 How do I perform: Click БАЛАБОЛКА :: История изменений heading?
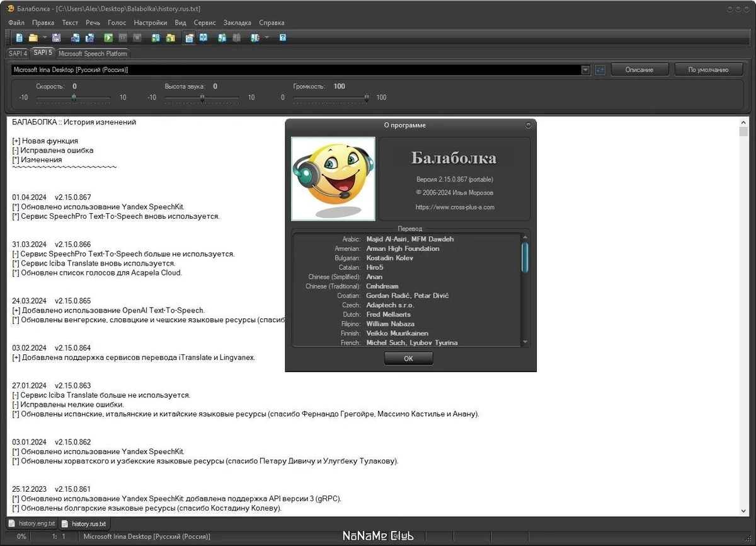click(x=74, y=122)
